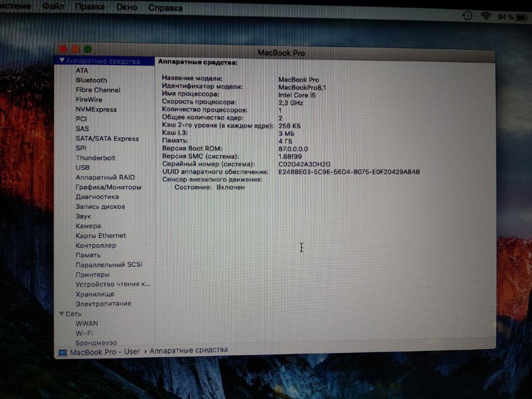Open the Окно menu

(127, 7)
